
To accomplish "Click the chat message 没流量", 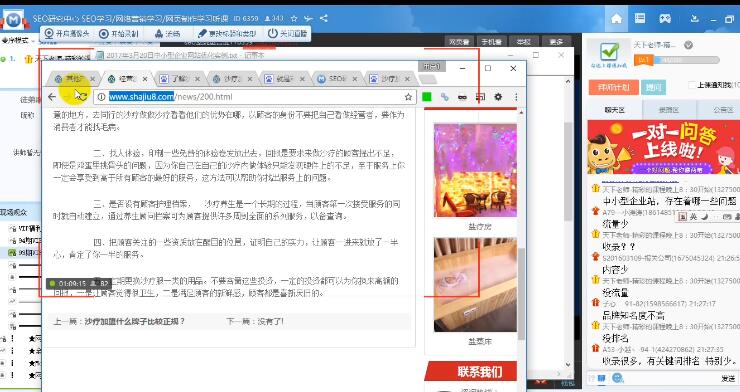I will [x=615, y=292].
